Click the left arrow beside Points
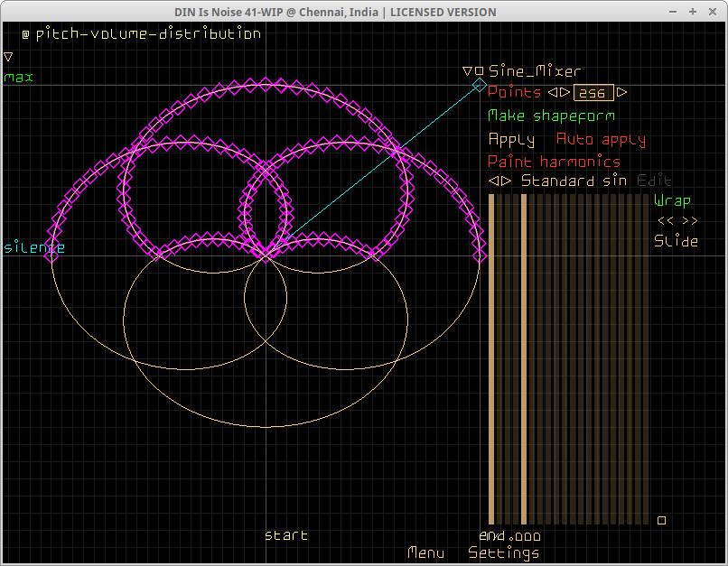The height and width of the screenshot is (566, 728). pyautogui.click(x=554, y=92)
